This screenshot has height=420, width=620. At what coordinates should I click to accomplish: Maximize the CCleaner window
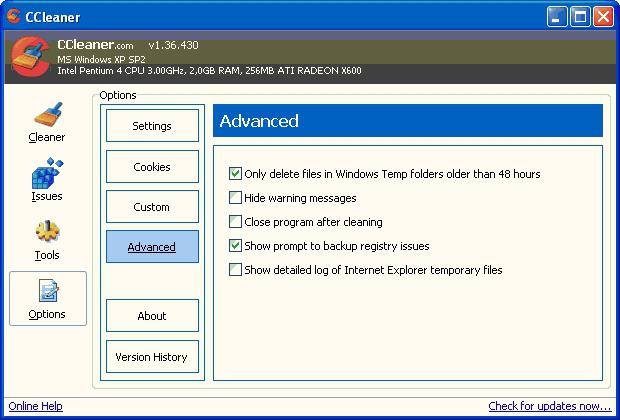coord(580,17)
